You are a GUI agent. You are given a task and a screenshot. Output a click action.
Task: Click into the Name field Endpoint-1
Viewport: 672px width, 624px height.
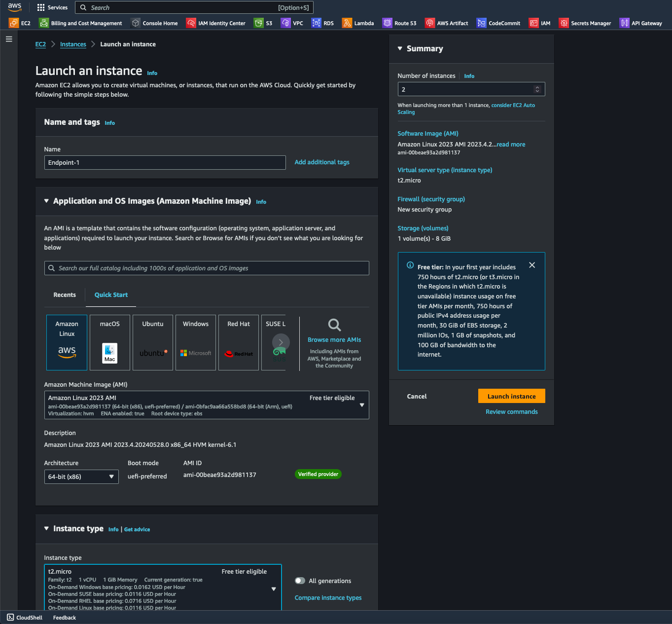(x=165, y=162)
